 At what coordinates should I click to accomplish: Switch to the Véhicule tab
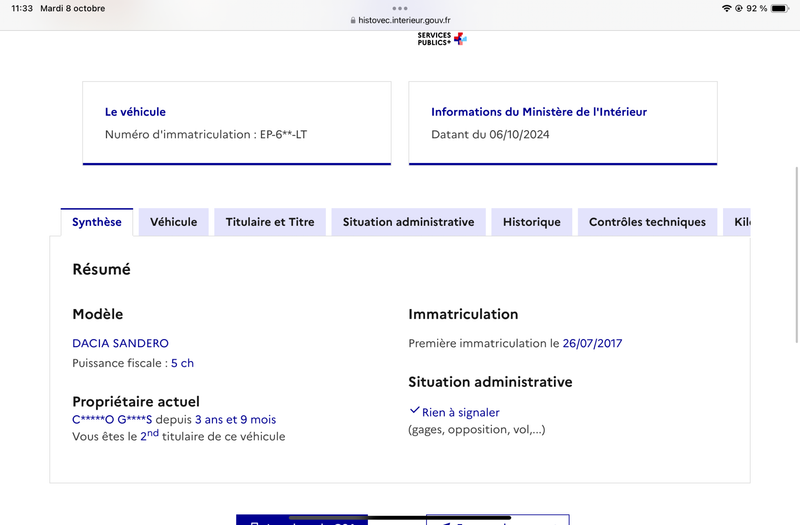[x=173, y=222]
